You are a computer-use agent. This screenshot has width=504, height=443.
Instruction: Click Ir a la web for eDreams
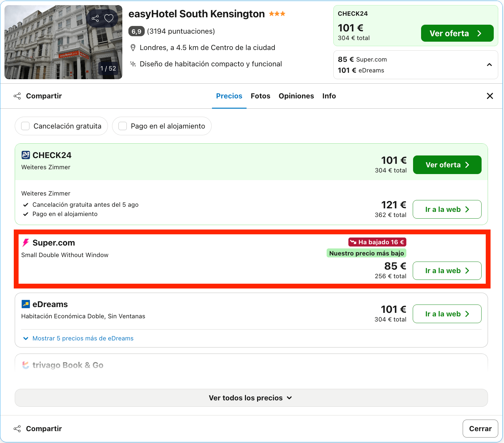tap(447, 314)
